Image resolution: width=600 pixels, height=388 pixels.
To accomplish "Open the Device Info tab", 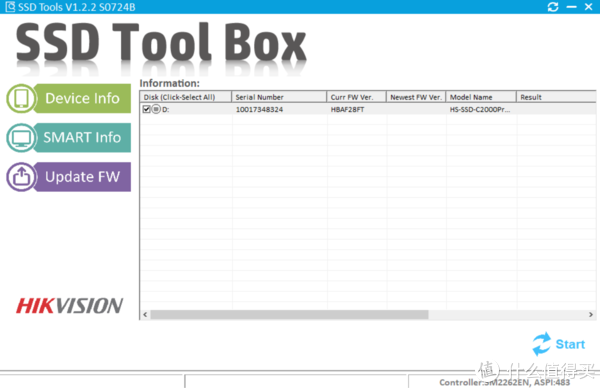I will pos(83,98).
